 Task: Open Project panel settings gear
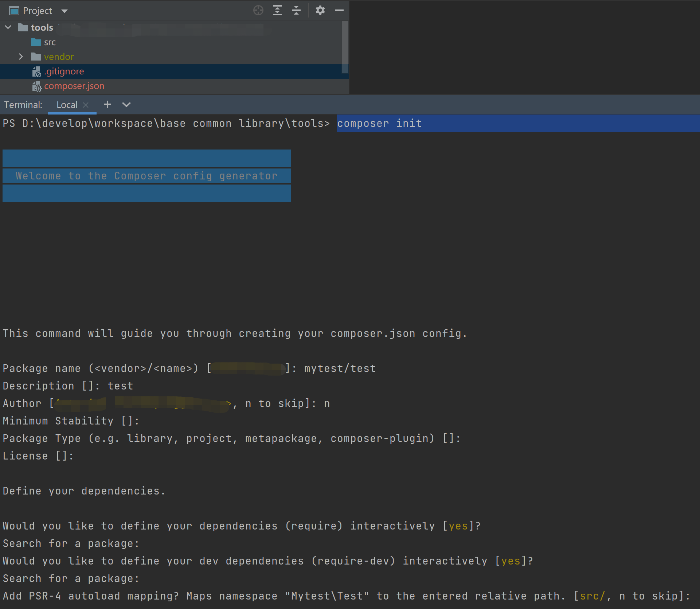pyautogui.click(x=320, y=10)
